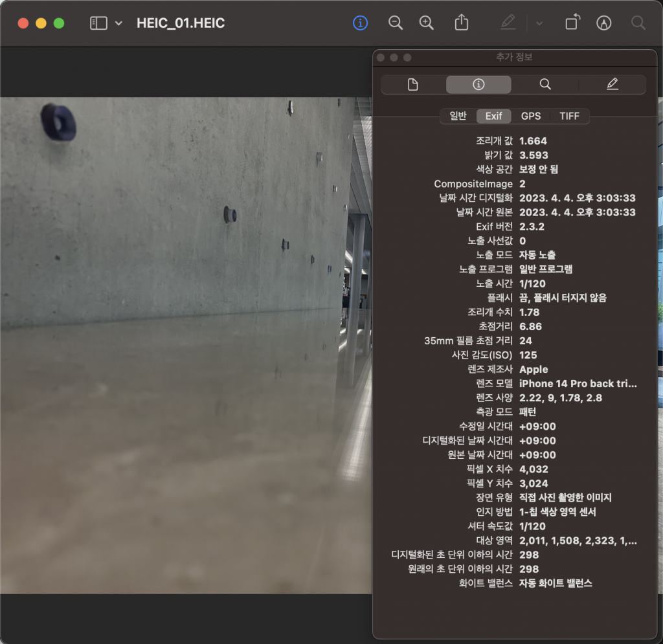The image size is (663, 644).
Task: Close the 추가 정보 inspector window
Action: [381, 58]
